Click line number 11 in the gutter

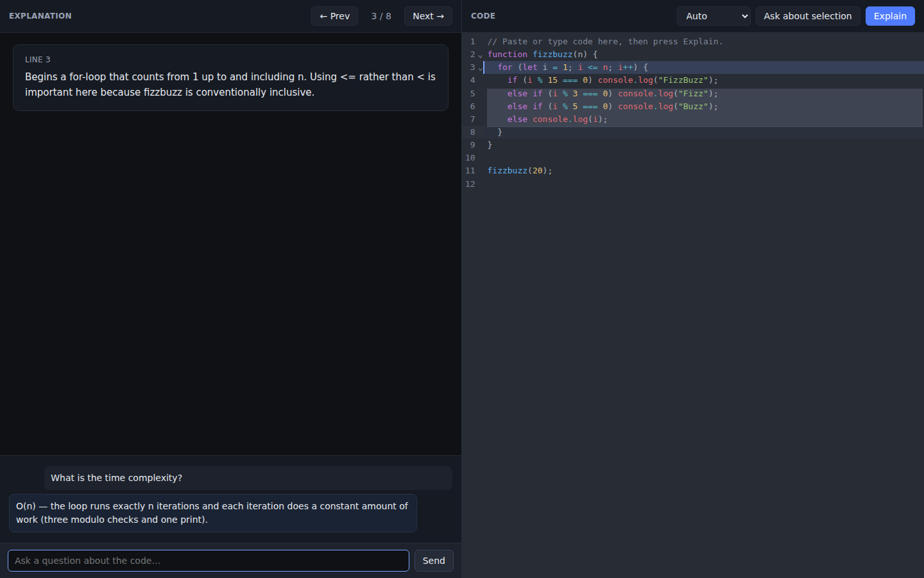coord(470,171)
